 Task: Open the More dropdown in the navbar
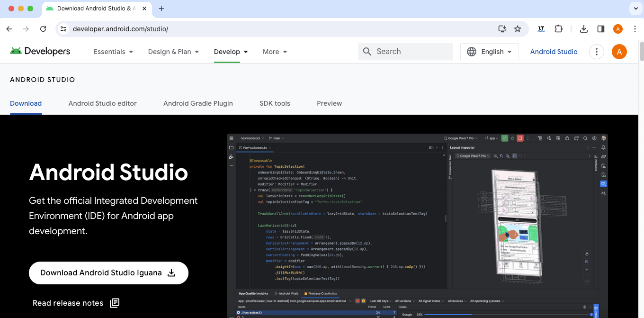tap(275, 51)
